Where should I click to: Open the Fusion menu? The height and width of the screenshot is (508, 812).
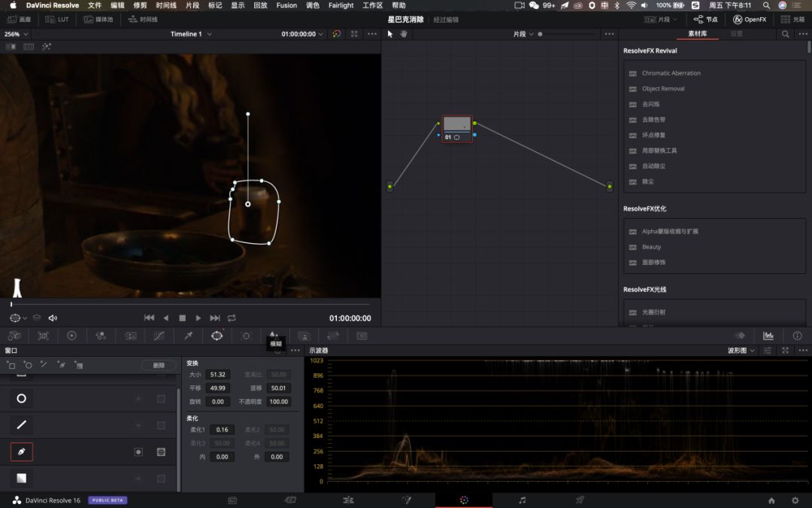coord(286,5)
